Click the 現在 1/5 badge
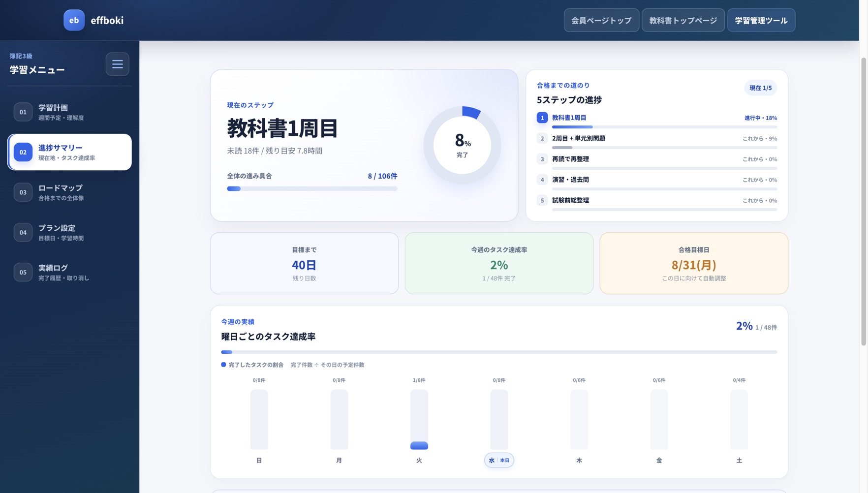Viewport: 868px width, 493px height. [x=761, y=88]
